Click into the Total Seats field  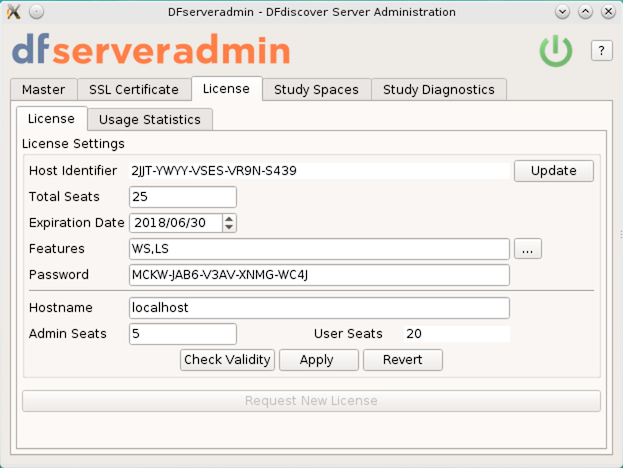(x=183, y=197)
